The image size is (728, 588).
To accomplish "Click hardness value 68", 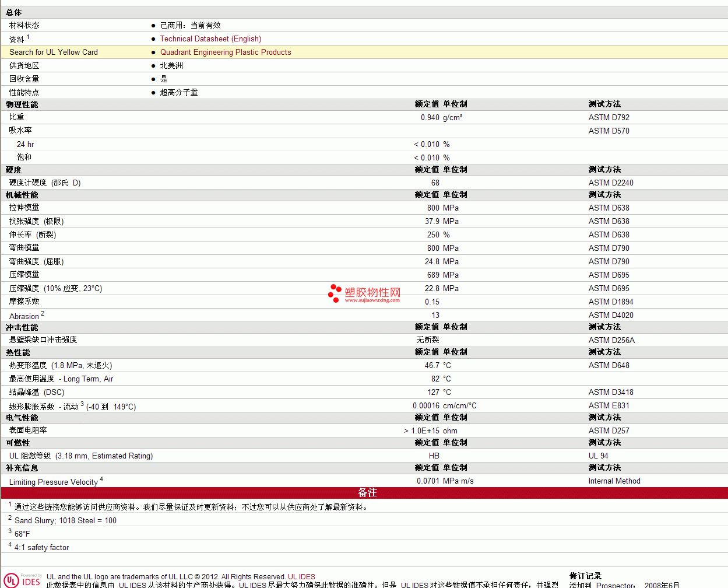I will 435,183.
